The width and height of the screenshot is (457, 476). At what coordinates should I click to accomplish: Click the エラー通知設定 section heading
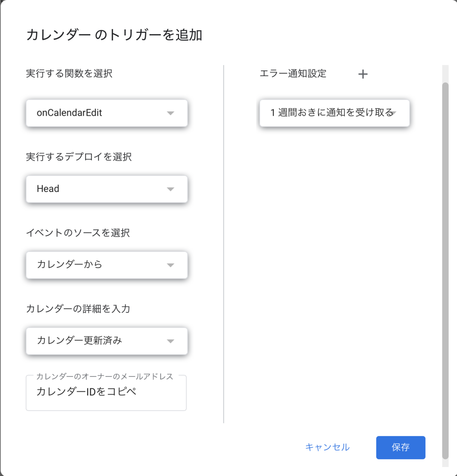pos(293,73)
